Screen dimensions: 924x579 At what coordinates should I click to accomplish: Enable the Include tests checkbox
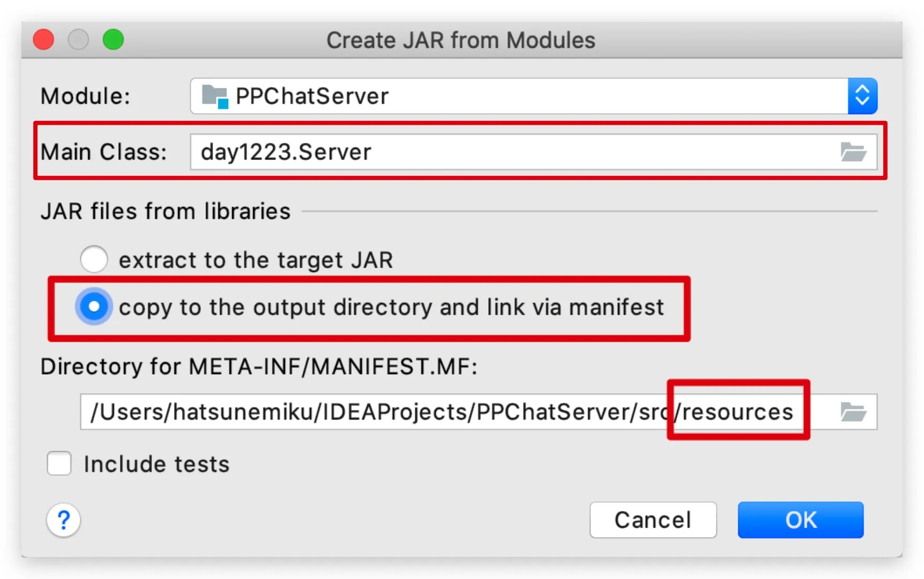59,463
